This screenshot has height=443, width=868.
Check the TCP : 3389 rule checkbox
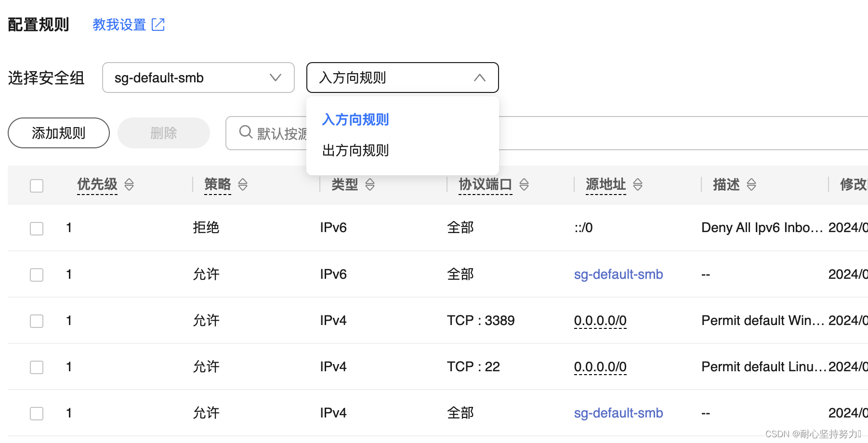37,321
